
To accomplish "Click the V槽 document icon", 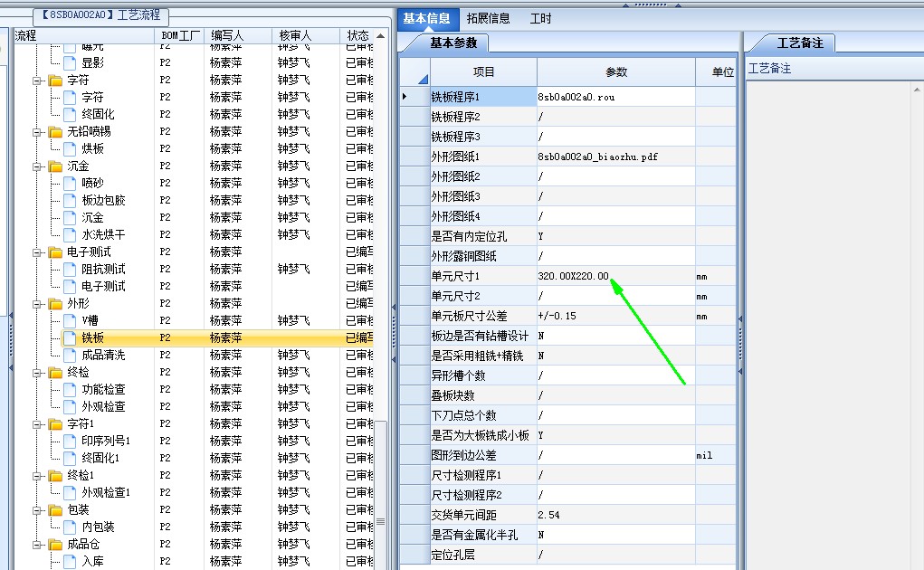I will pyautogui.click(x=70, y=321).
